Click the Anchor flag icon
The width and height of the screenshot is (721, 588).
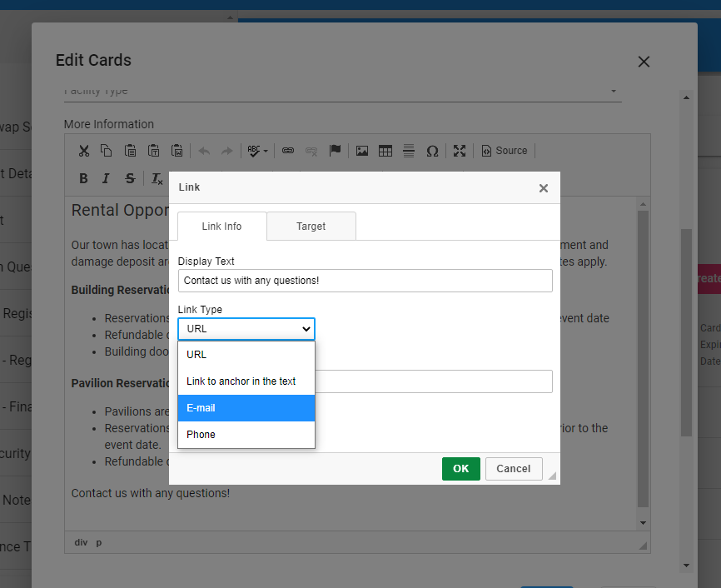click(x=335, y=151)
